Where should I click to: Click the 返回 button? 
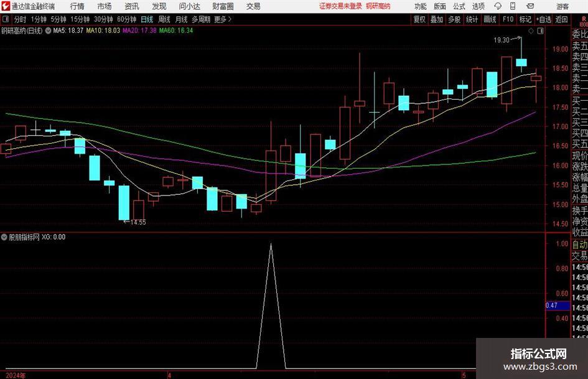[x=561, y=19]
